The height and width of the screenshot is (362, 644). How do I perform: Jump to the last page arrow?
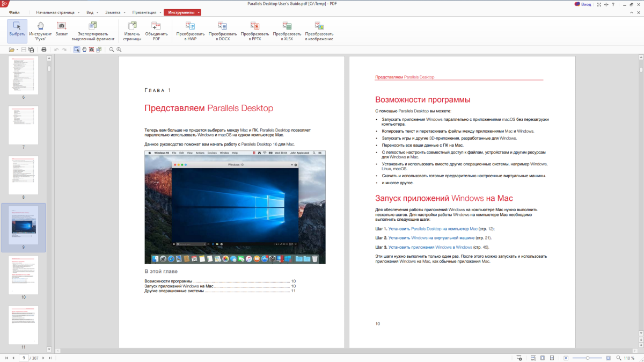coord(50,358)
